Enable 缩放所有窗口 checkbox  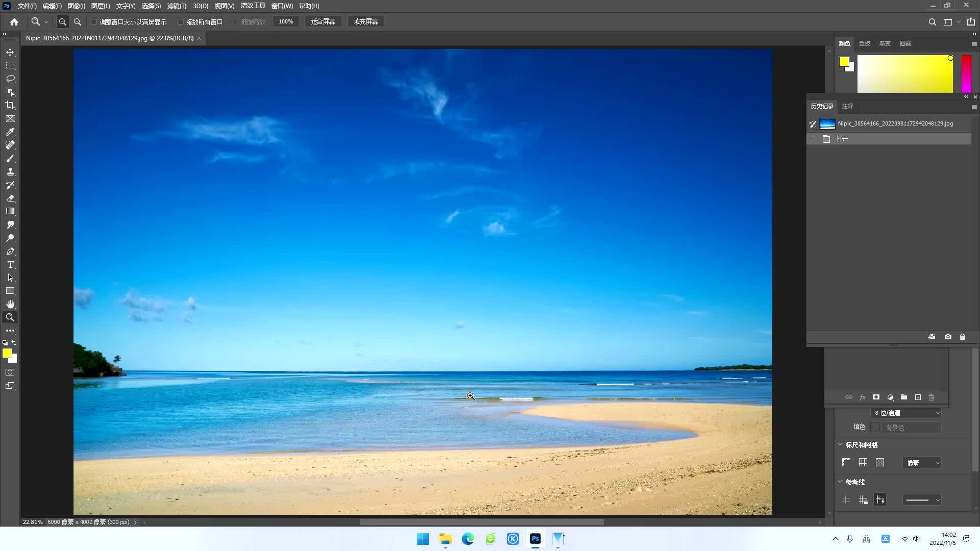(181, 22)
